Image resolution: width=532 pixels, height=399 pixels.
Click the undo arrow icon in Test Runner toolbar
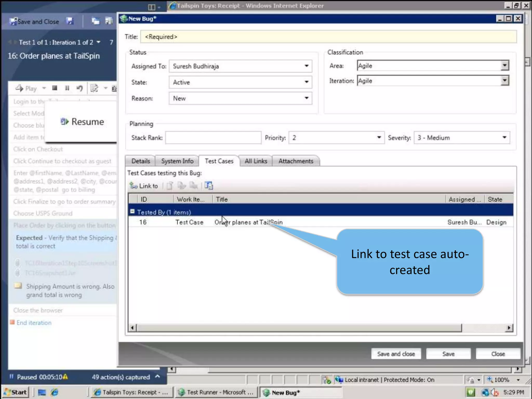(x=79, y=88)
